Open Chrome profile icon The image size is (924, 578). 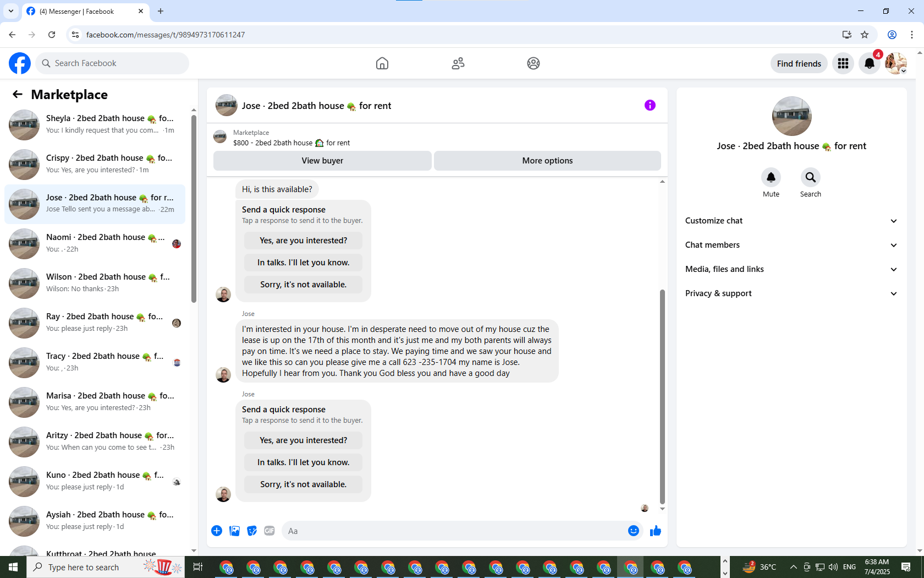coord(892,35)
